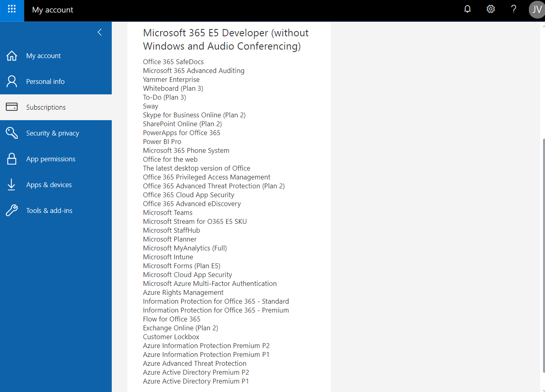Click Microsoft MyAnalytics (Full) text
The image size is (545, 392).
pyautogui.click(x=185, y=248)
